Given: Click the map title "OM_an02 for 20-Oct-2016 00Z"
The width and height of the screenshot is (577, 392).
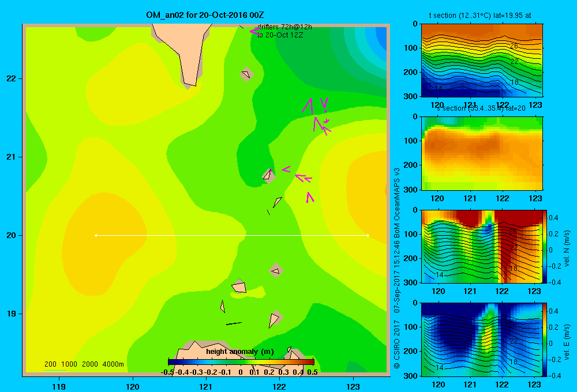Looking at the screenshot, I should coord(205,15).
